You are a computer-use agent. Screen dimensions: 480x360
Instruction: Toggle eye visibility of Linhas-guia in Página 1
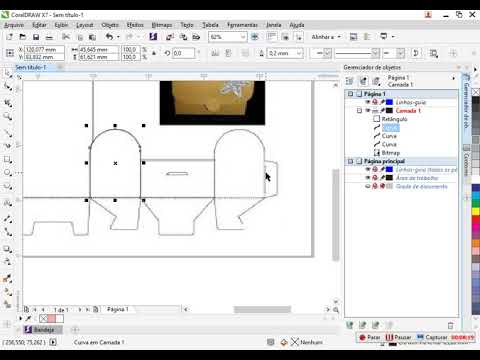click(x=368, y=102)
